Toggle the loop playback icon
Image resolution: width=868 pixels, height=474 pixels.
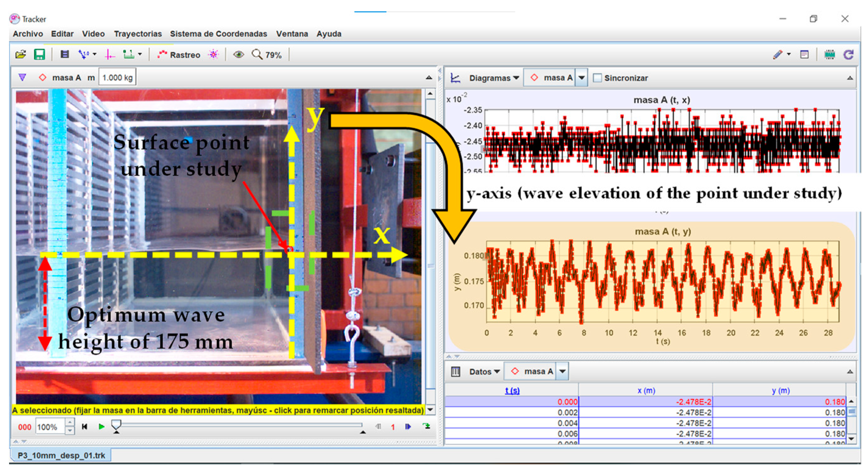427,427
